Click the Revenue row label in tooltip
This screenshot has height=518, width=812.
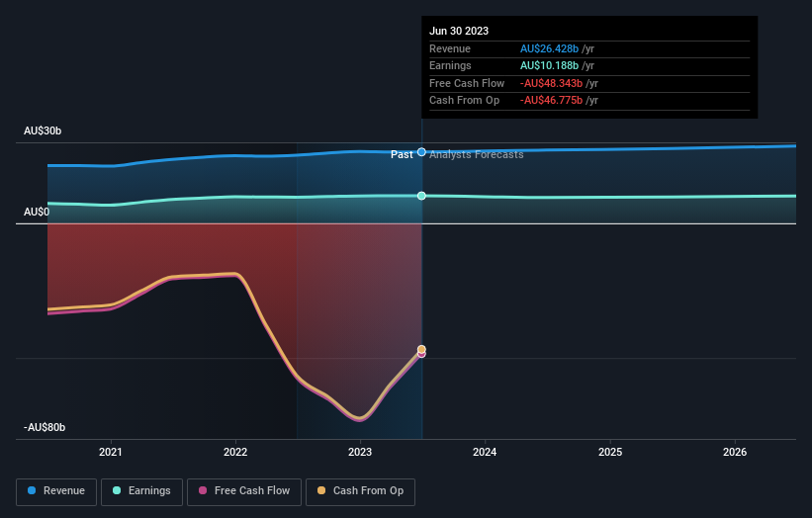pos(450,48)
